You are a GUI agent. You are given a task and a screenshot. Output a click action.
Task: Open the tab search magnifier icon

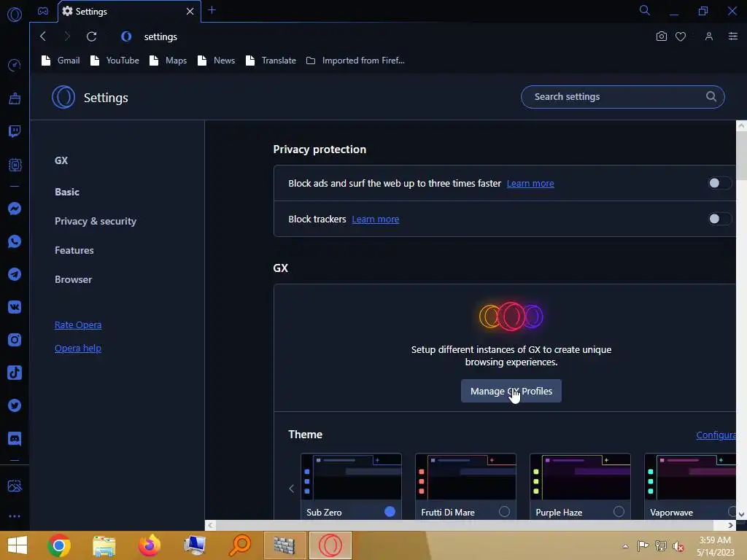coord(645,10)
